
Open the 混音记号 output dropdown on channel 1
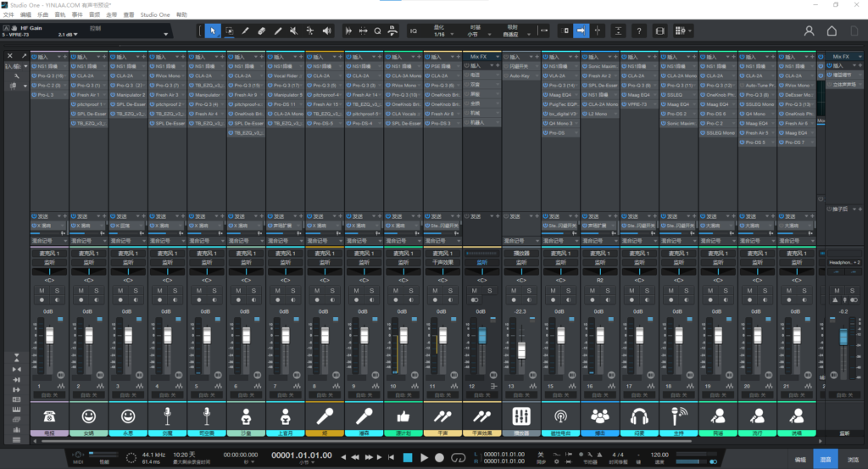(47, 240)
